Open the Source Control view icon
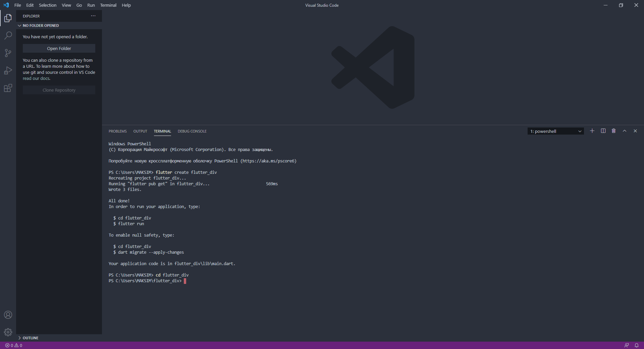The image size is (644, 349). tap(8, 53)
